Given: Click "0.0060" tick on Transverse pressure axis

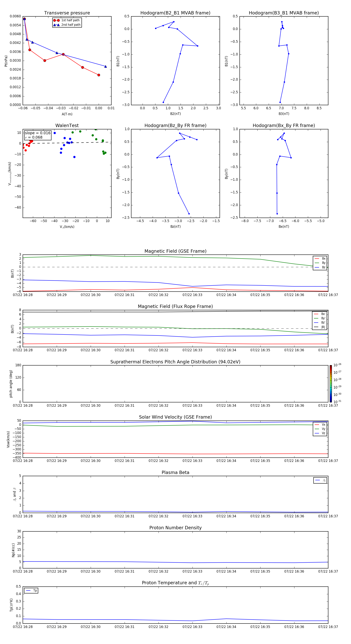Looking at the screenshot, I should (x=15, y=16).
